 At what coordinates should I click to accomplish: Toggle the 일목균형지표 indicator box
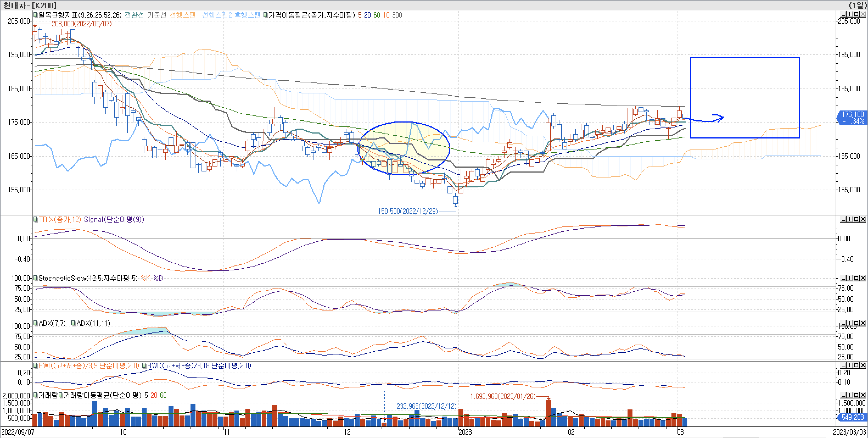pos(35,15)
